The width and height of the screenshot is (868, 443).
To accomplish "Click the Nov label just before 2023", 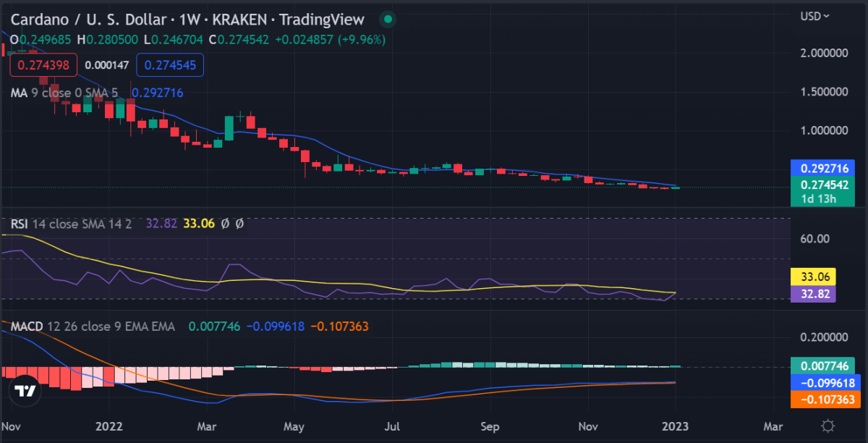I will pyautogui.click(x=589, y=425).
